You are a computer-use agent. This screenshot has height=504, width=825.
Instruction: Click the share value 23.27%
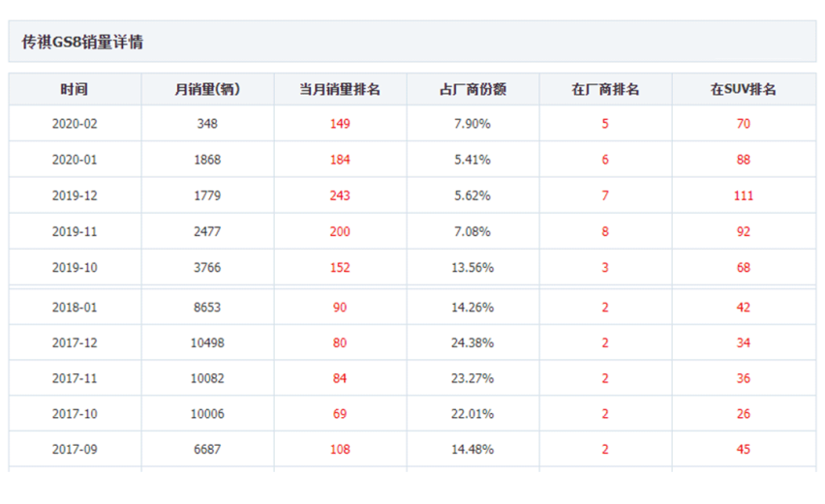(x=473, y=378)
